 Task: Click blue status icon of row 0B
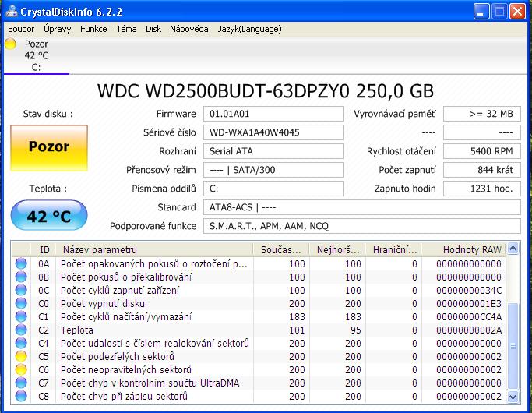[21, 277]
